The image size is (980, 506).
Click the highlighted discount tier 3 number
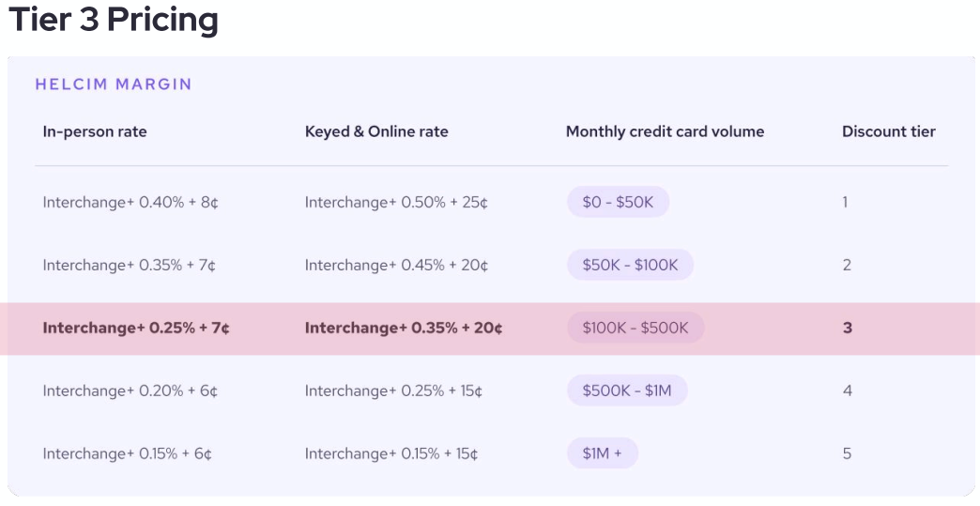point(848,328)
